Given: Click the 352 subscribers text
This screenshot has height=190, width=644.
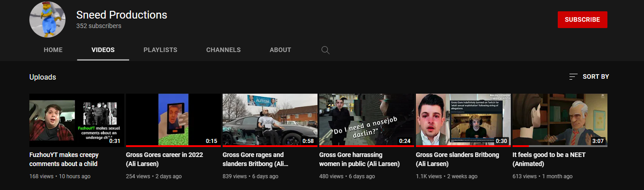Looking at the screenshot, I should [99, 26].
